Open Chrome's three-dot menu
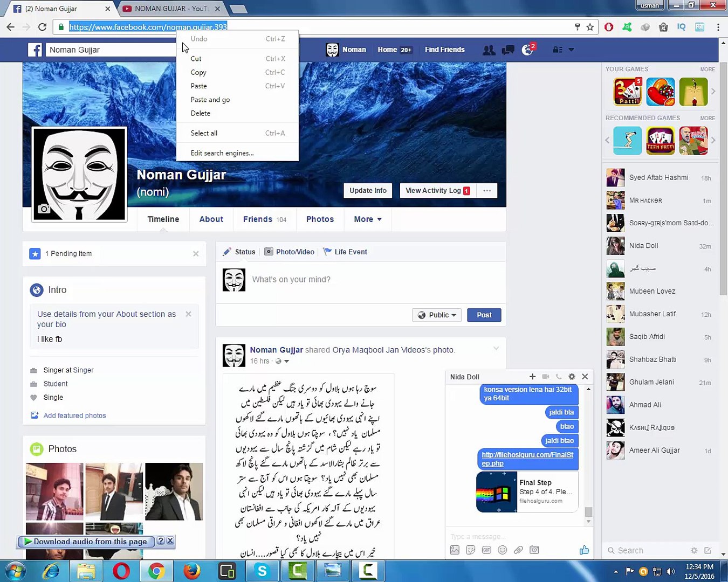The width and height of the screenshot is (728, 582). 718,27
